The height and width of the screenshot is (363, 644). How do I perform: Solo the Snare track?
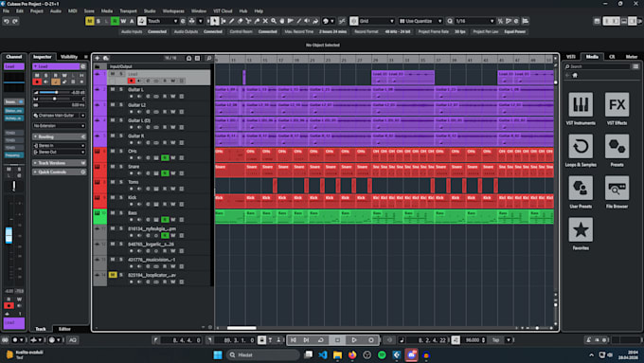121,167
